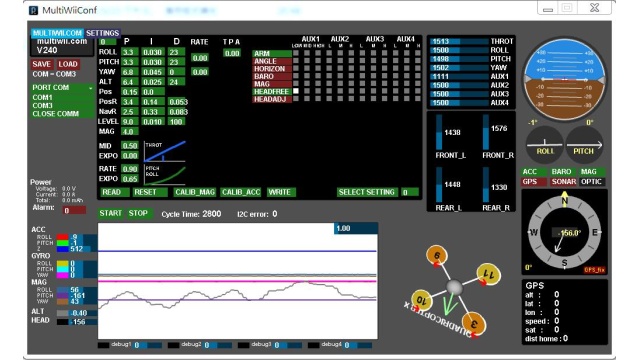Click the YAW channel slider showing 1502
The height and width of the screenshot is (360, 640).
pos(459,67)
